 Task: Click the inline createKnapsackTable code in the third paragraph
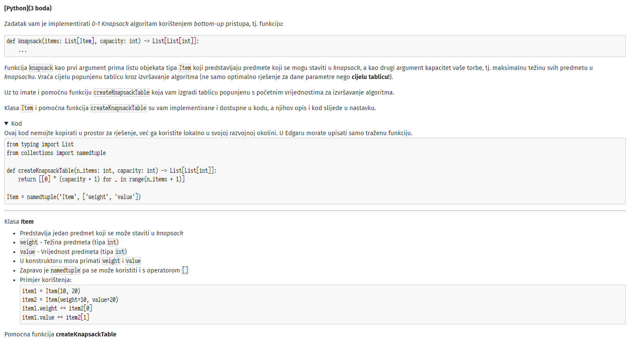tap(122, 92)
